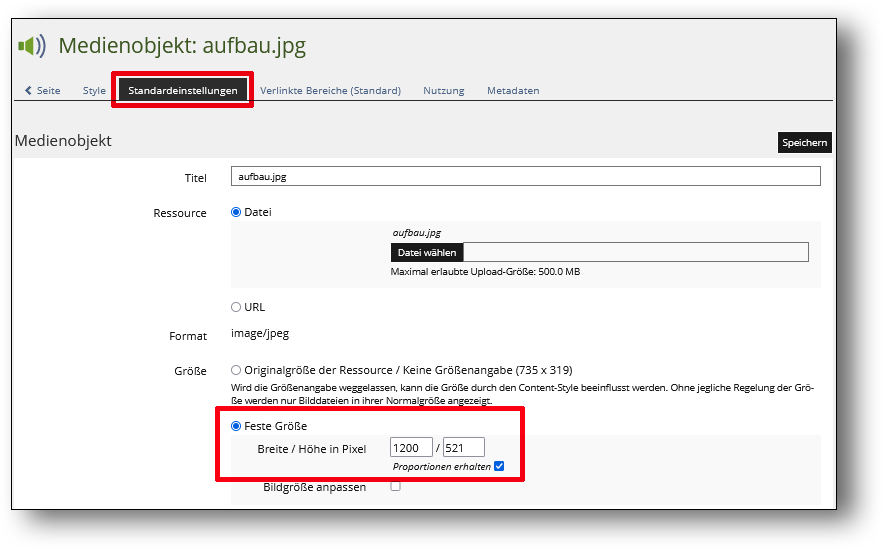Uncheck the Proportionen erhalten checkbox
882x548 pixels.
(499, 466)
